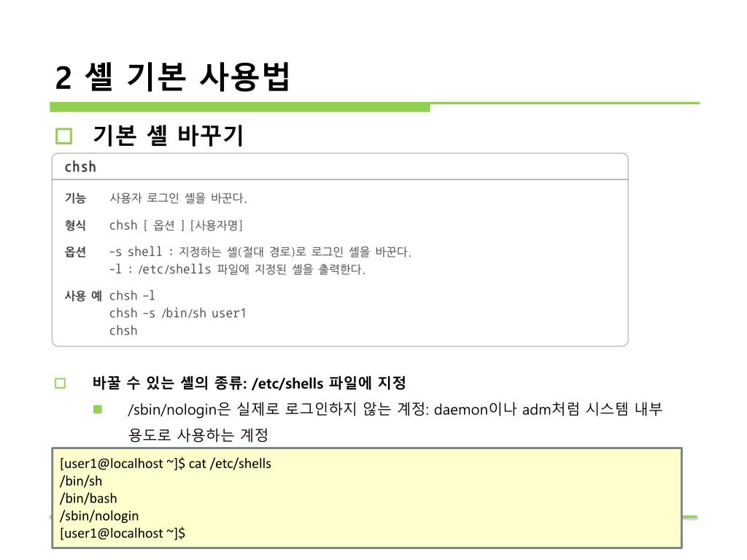Select the heading '바꿀 수 있는 셸의 종류: /etc/shells 파일에 지정'
The image size is (747, 560).
(249, 383)
